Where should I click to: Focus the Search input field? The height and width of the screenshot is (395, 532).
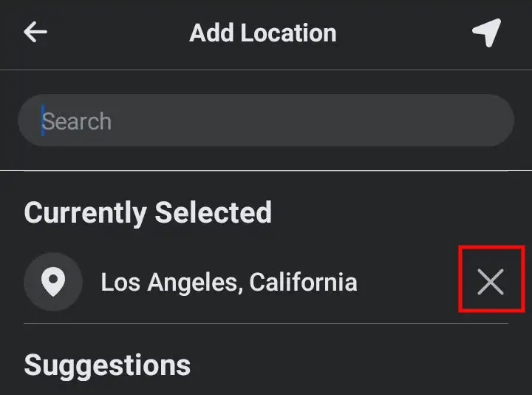pyautogui.click(x=266, y=121)
